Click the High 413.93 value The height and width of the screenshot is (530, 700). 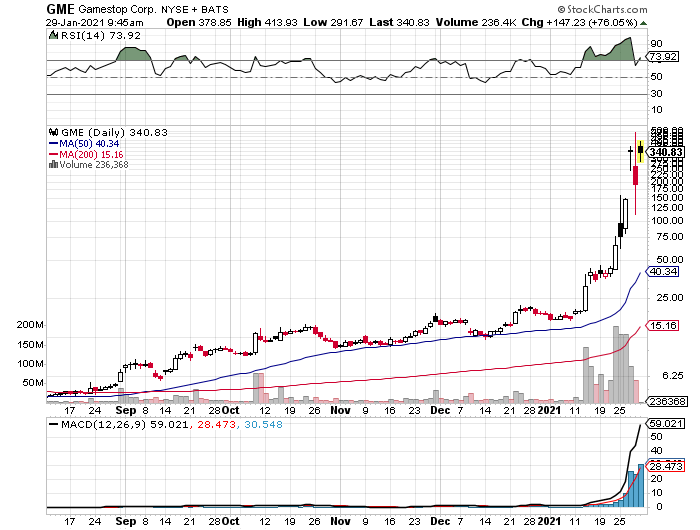267,22
